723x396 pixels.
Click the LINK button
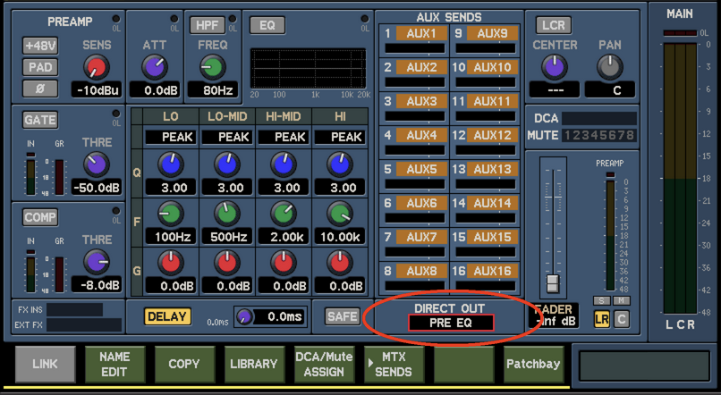tap(45, 364)
